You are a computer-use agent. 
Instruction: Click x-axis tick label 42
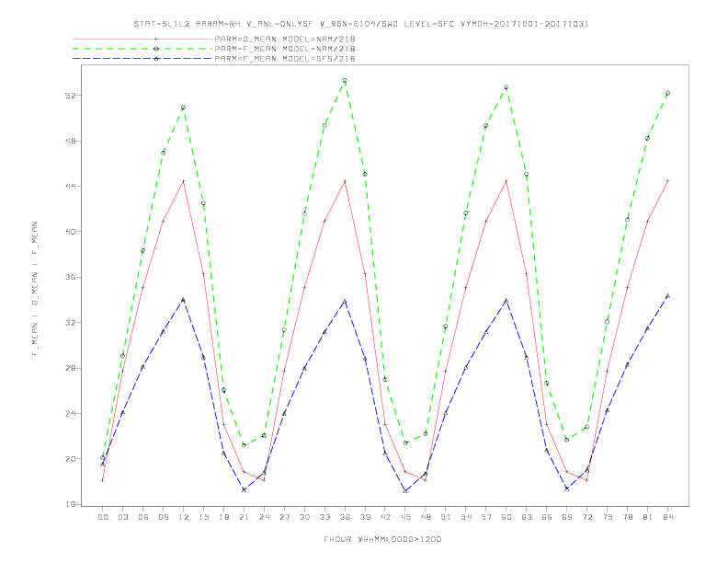coord(385,517)
